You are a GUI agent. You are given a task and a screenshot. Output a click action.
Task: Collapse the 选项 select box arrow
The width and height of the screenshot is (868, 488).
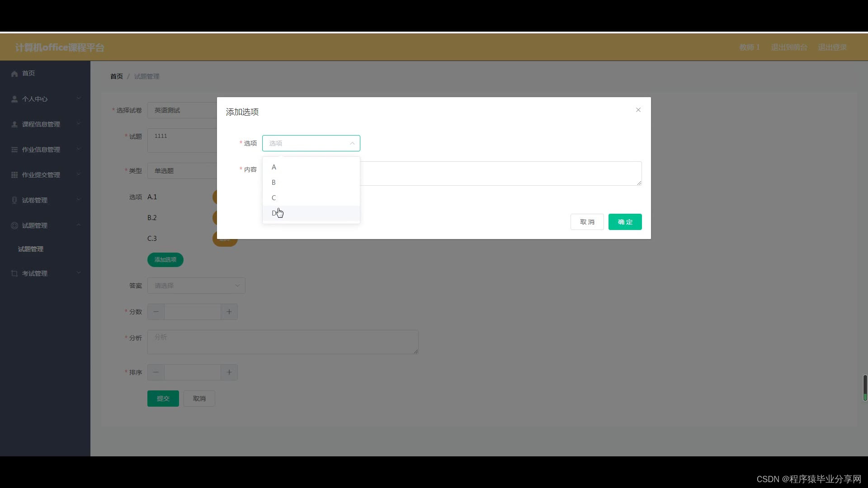352,143
